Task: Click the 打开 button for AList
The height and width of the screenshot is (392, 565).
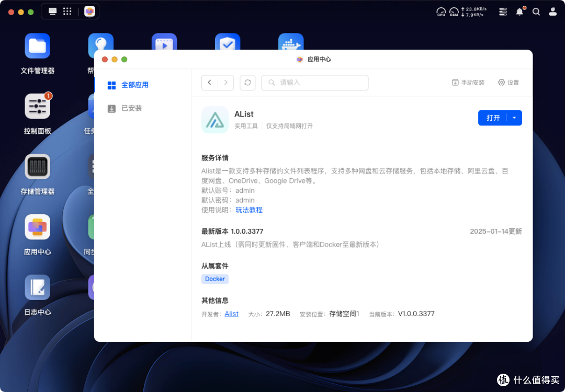Action: pos(493,118)
